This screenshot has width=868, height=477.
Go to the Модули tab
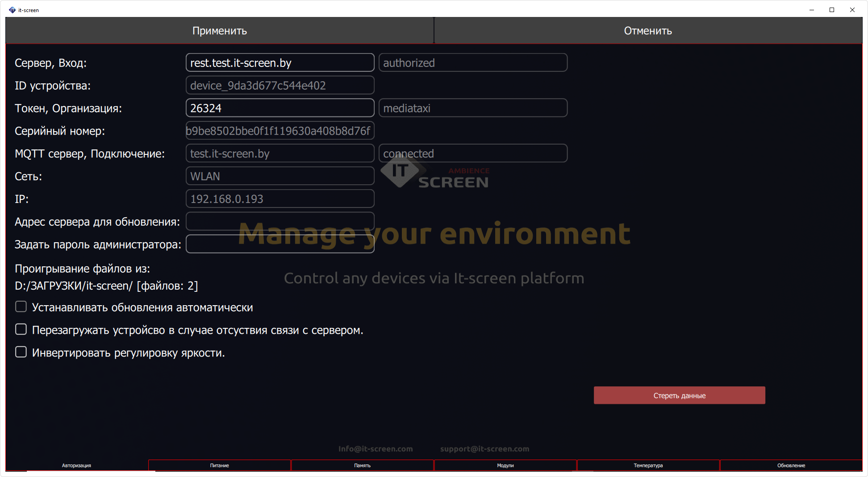505,465
